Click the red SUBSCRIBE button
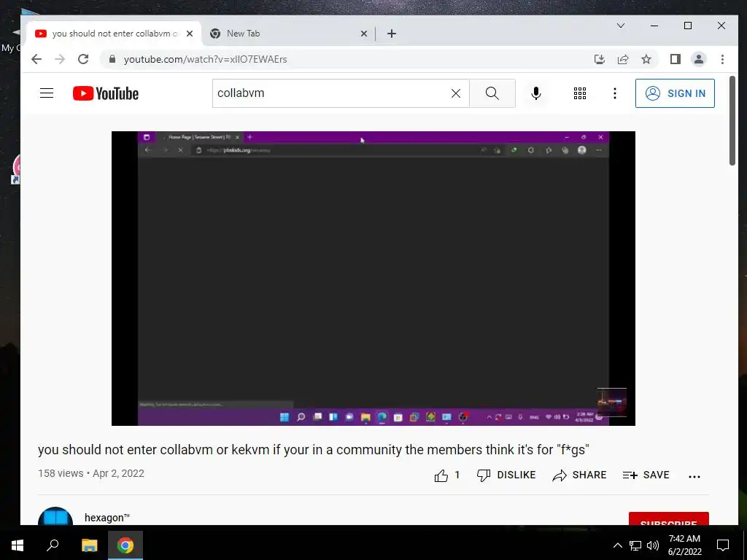This screenshot has width=747, height=560. 668,519
